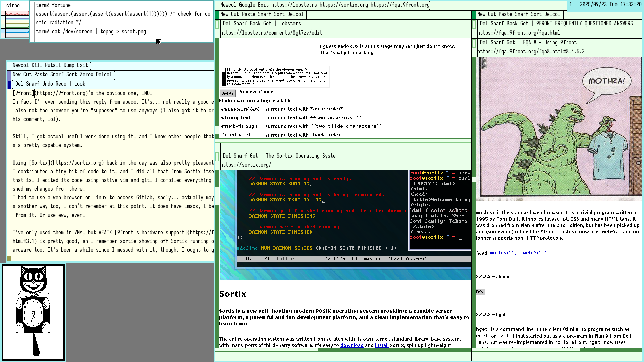Click the https://sortix.org/ URL field
Viewport: 644px width, 362px height.
pos(246,165)
